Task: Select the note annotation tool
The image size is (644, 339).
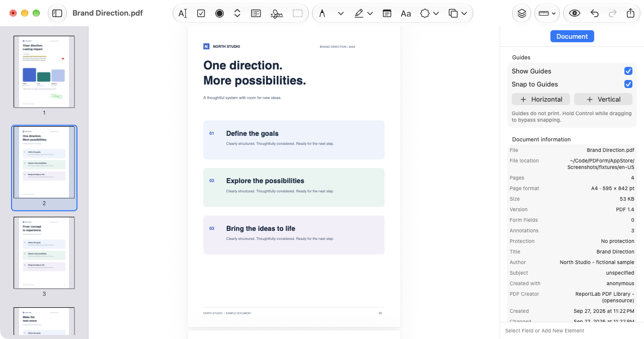Action: [387, 14]
